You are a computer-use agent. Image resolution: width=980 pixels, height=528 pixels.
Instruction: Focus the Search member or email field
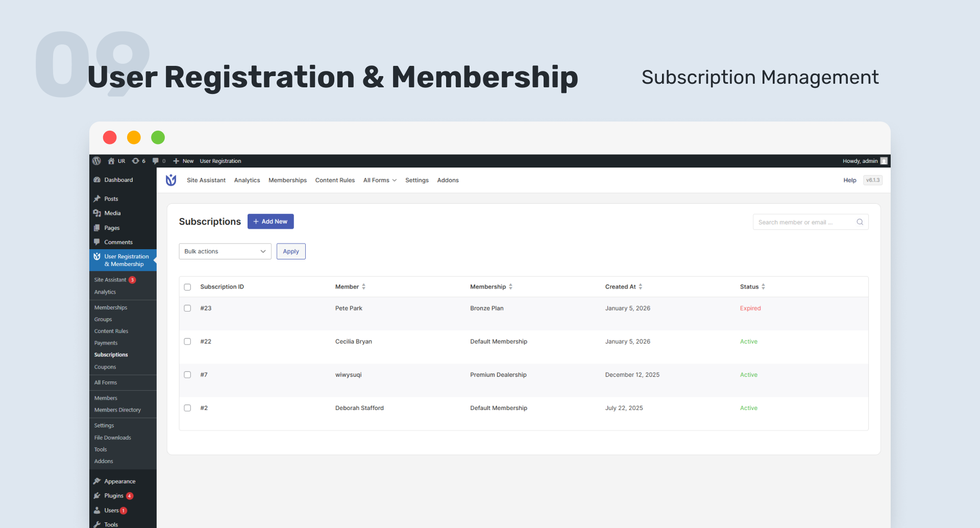tap(804, 222)
